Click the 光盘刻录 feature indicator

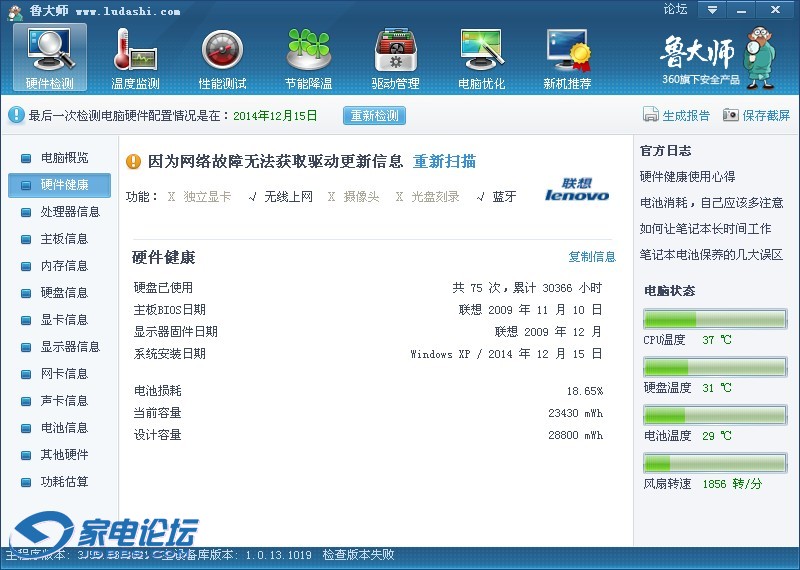[428, 197]
